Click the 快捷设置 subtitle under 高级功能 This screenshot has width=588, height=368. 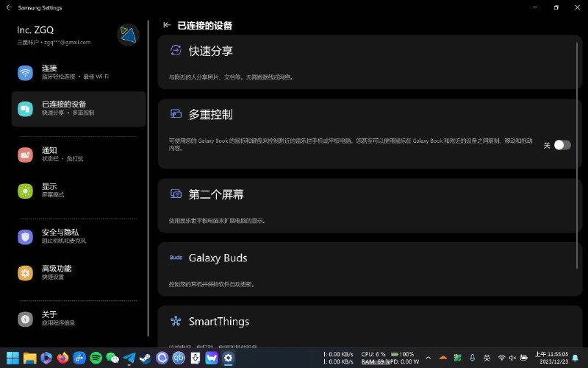click(x=53, y=277)
